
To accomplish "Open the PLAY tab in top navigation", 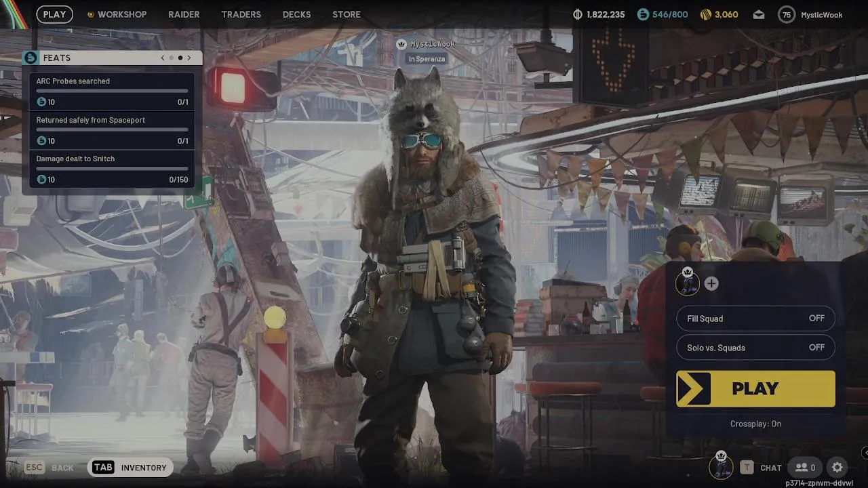I will pyautogui.click(x=55, y=14).
